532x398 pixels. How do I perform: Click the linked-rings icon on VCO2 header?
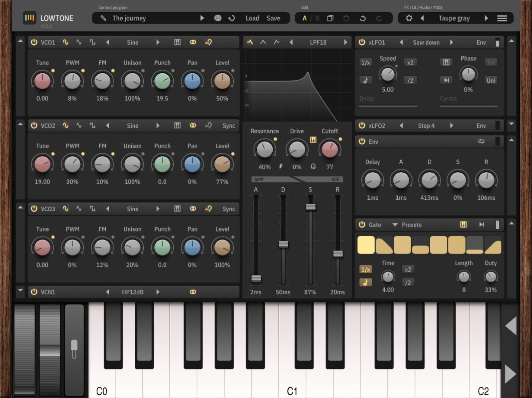pyautogui.click(x=193, y=126)
